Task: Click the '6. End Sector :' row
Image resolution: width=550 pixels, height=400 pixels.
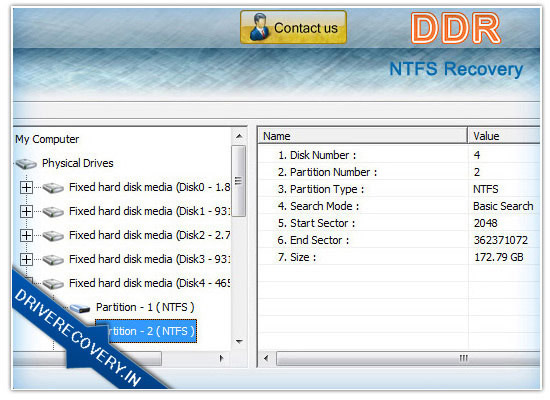Action: (399, 240)
